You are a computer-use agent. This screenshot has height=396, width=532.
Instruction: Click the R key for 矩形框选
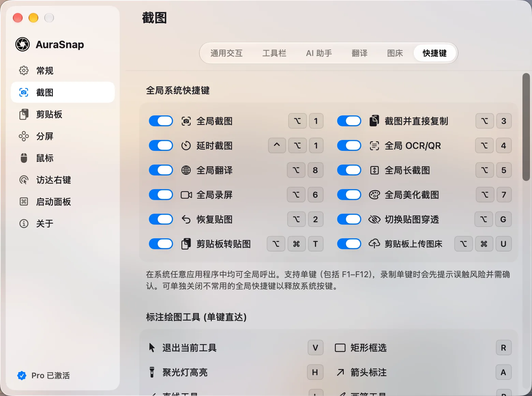pyautogui.click(x=503, y=348)
